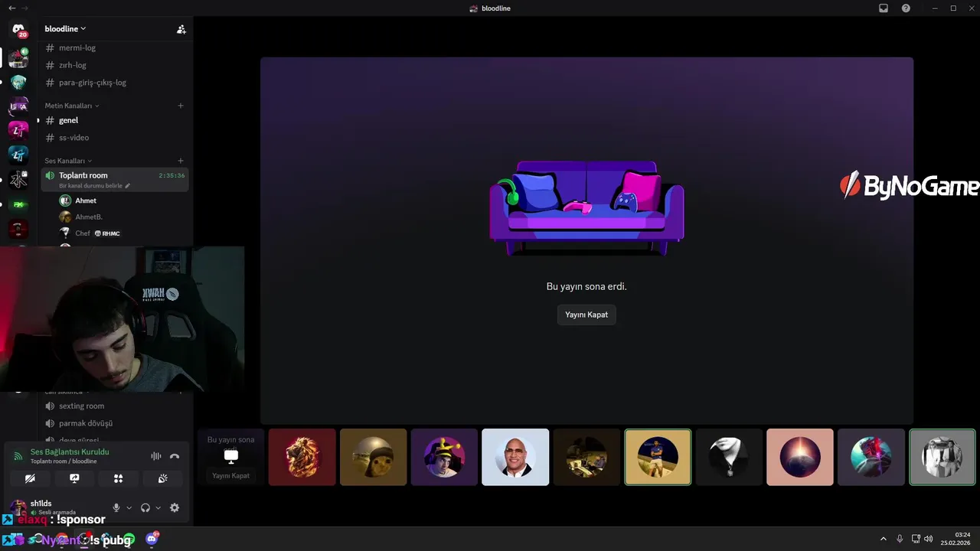Collapse the Metin Kanalları category
The image size is (980, 551).
72,106
